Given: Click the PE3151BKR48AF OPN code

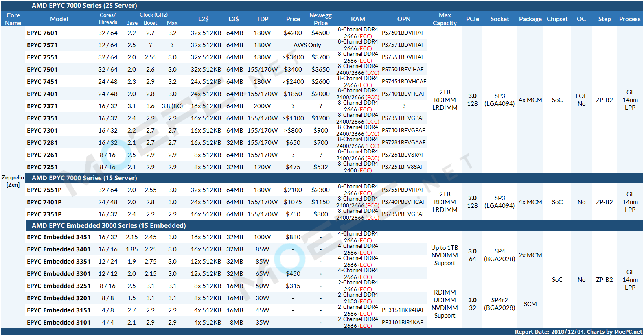Looking at the screenshot, I should click(403, 310).
